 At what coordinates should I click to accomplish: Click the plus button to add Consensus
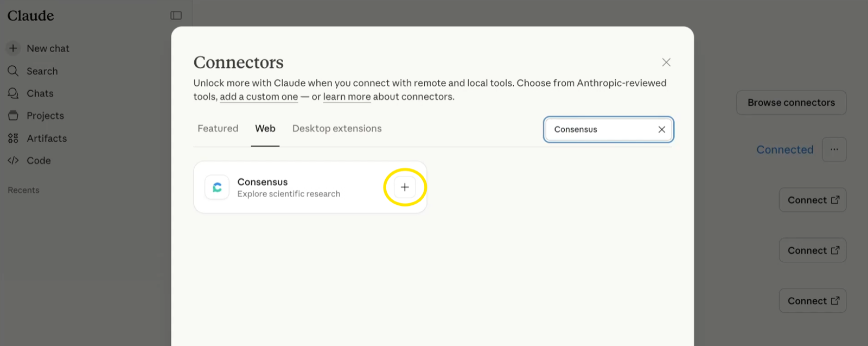click(x=405, y=187)
